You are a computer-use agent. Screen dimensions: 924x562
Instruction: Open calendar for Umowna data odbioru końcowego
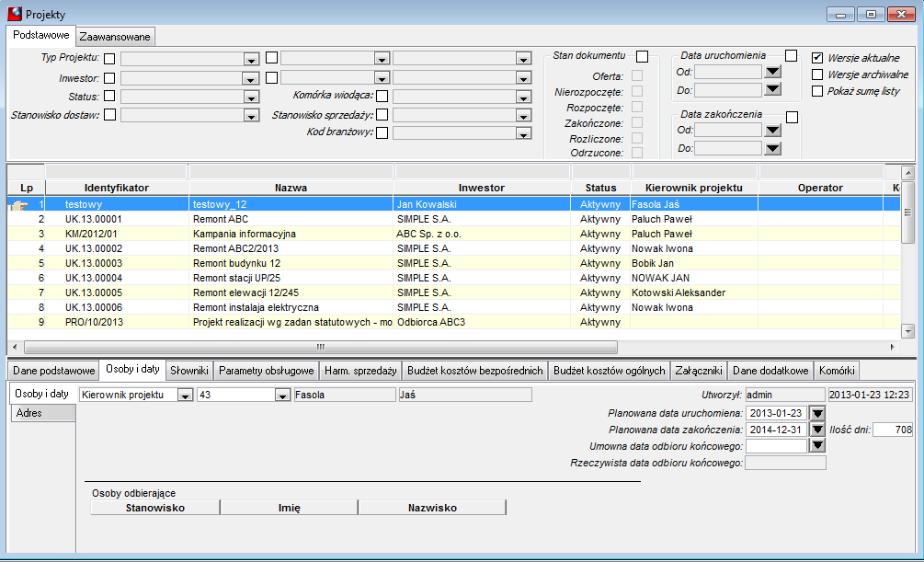[x=817, y=446]
